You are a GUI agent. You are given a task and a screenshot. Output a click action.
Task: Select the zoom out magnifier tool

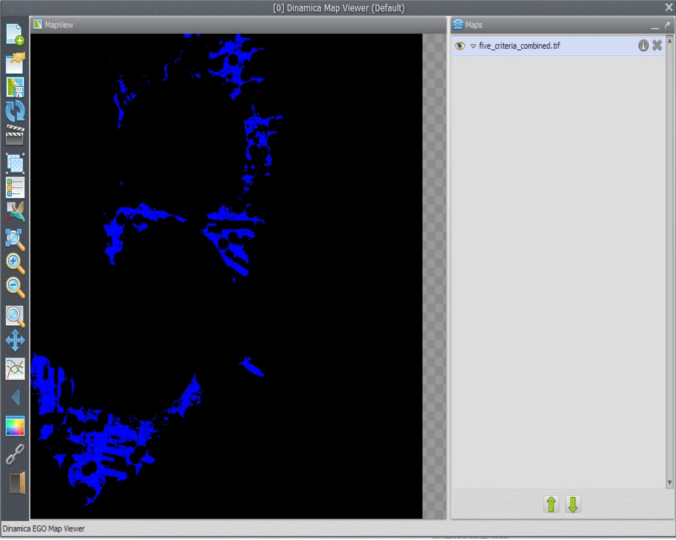click(15, 288)
